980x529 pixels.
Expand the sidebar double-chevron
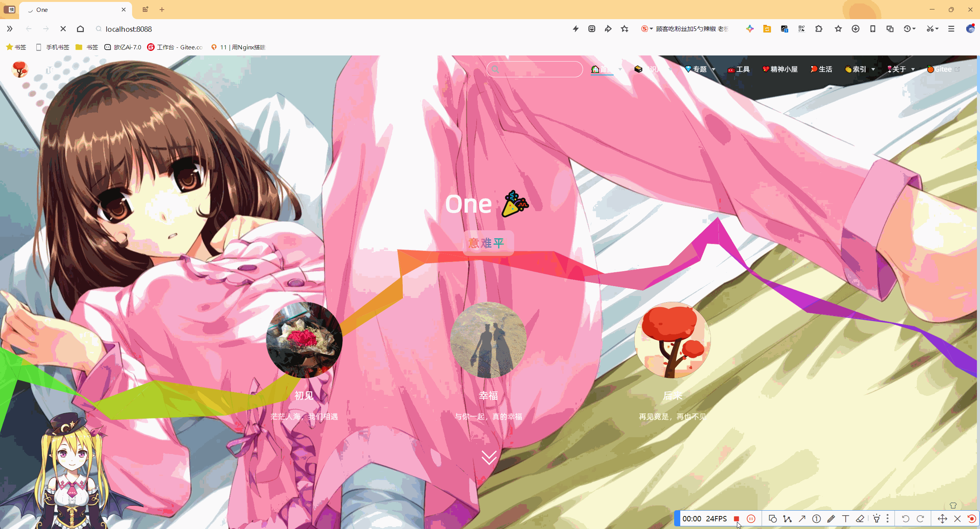click(10, 29)
